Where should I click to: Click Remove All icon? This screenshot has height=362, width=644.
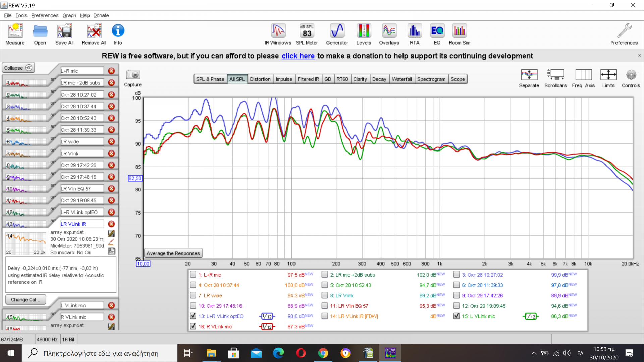(94, 34)
